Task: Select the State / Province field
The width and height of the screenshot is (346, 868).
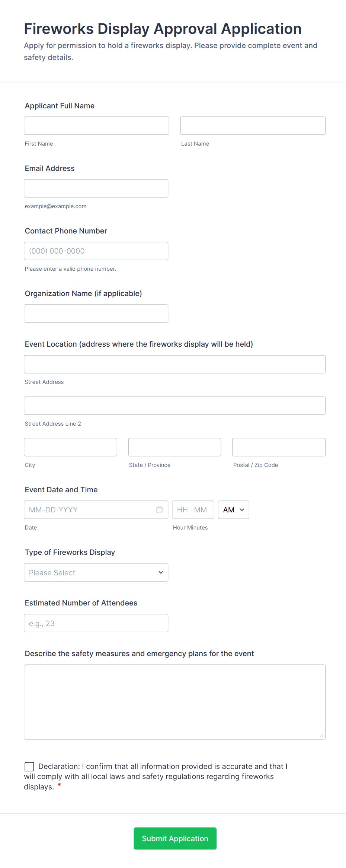Action: click(174, 447)
